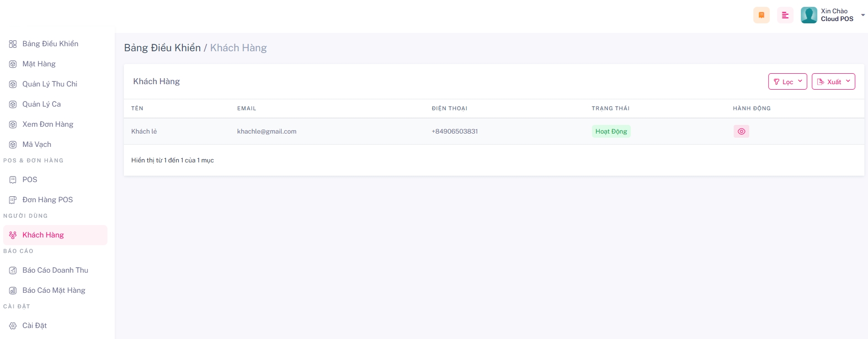Open the Lọc filter dropdown
The width and height of the screenshot is (868, 339).
(787, 81)
